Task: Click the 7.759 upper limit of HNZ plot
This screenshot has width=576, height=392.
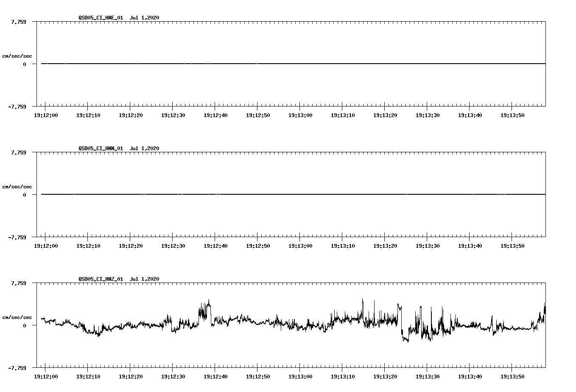Action: [19, 283]
